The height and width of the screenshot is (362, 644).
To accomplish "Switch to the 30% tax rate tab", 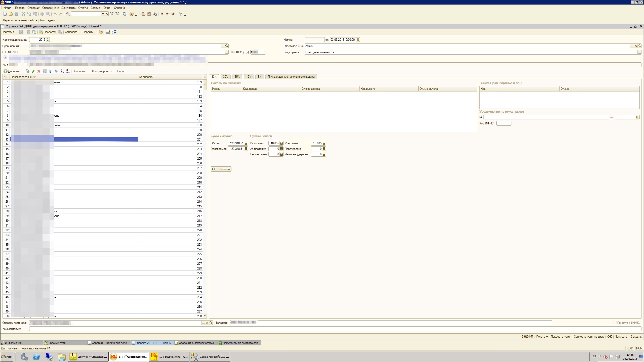I will [225, 77].
